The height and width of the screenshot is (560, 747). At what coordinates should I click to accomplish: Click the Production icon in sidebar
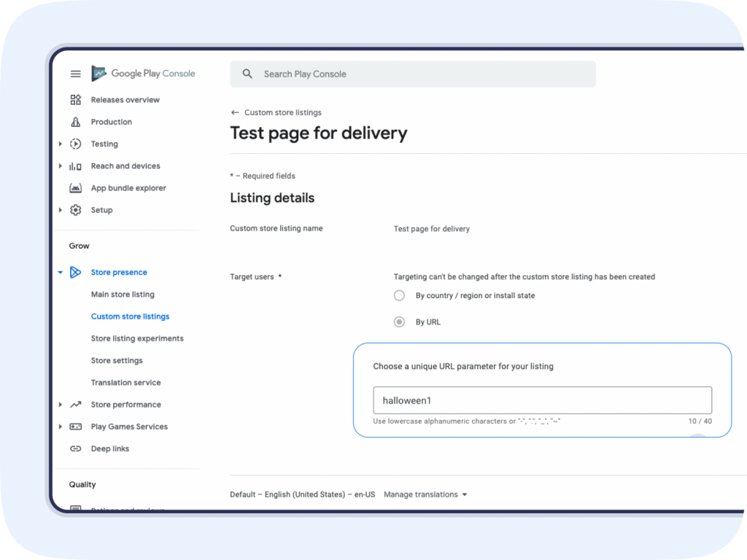75,122
